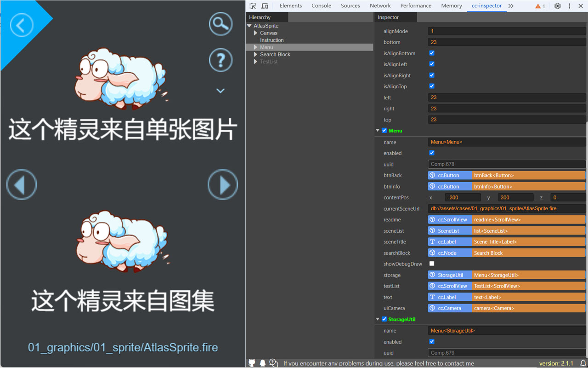This screenshot has width=588, height=368.
Task: Select the inspect element picker icon
Action: 252,6
